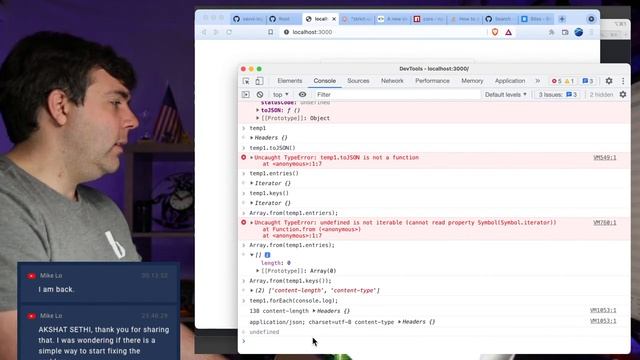Viewport: 640px width, 360px height.
Task: Select the Console tab
Action: click(324, 81)
